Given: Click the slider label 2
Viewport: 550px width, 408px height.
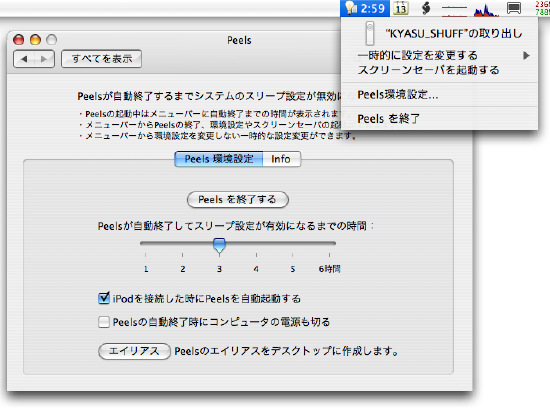Looking at the screenshot, I should coord(183,269).
